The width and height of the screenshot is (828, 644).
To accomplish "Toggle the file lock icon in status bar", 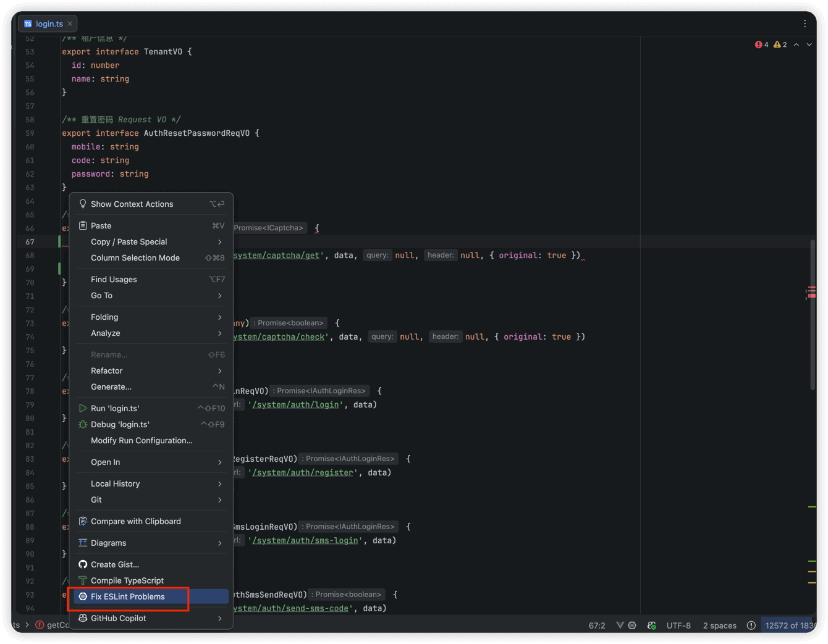I will pyautogui.click(x=751, y=625).
